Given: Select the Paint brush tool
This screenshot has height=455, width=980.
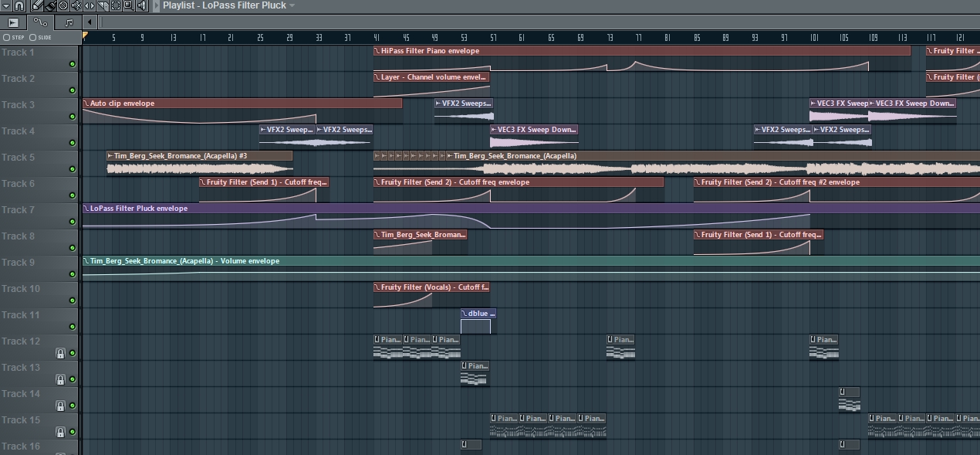Looking at the screenshot, I should [x=50, y=5].
